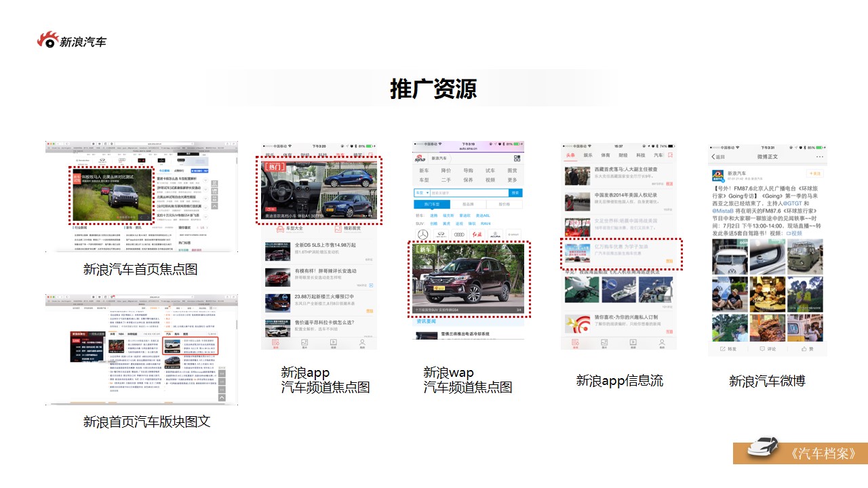The width and height of the screenshot is (868, 488).
Task: Switch to the 娱乐 tab in info-flow app
Action: [588, 155]
